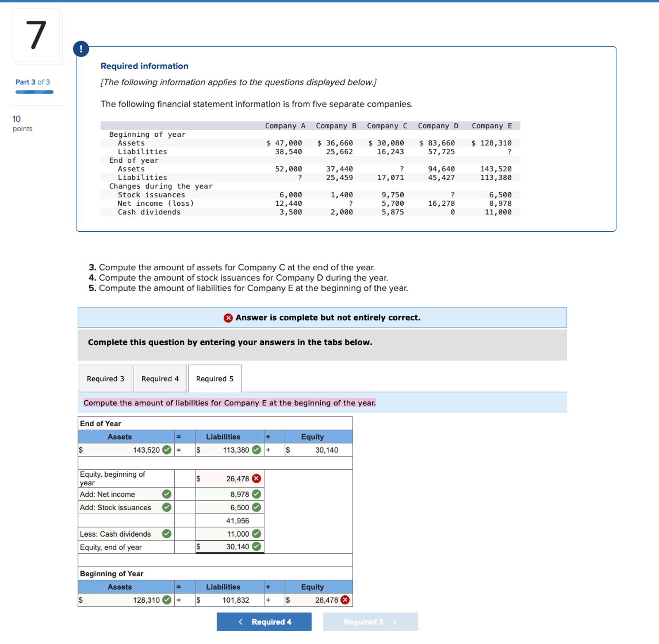Click the 'Required information' heading

tap(144, 66)
